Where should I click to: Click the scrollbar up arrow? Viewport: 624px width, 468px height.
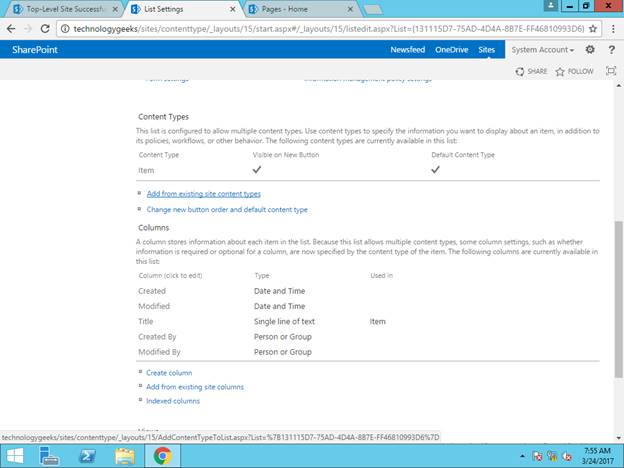click(618, 85)
